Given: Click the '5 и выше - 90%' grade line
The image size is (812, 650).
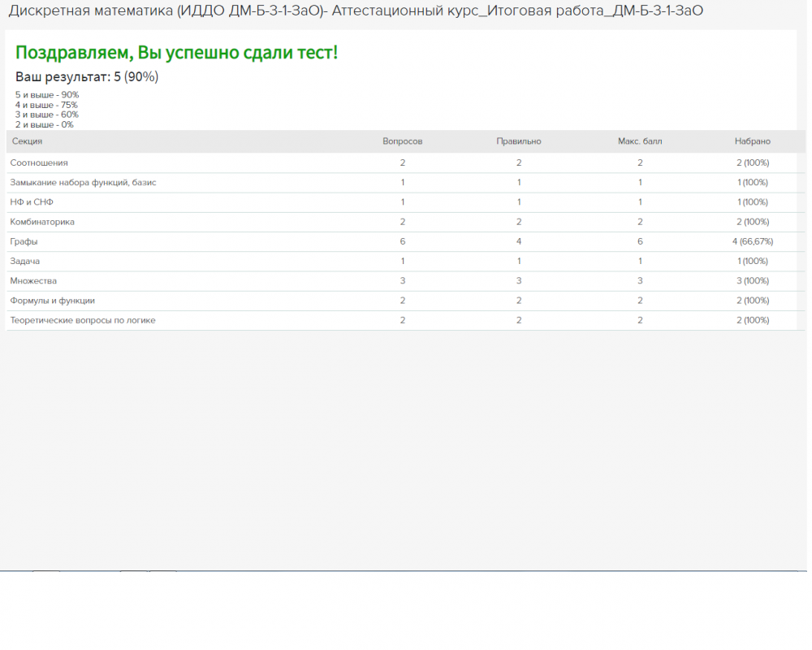Looking at the screenshot, I should coord(47,95).
